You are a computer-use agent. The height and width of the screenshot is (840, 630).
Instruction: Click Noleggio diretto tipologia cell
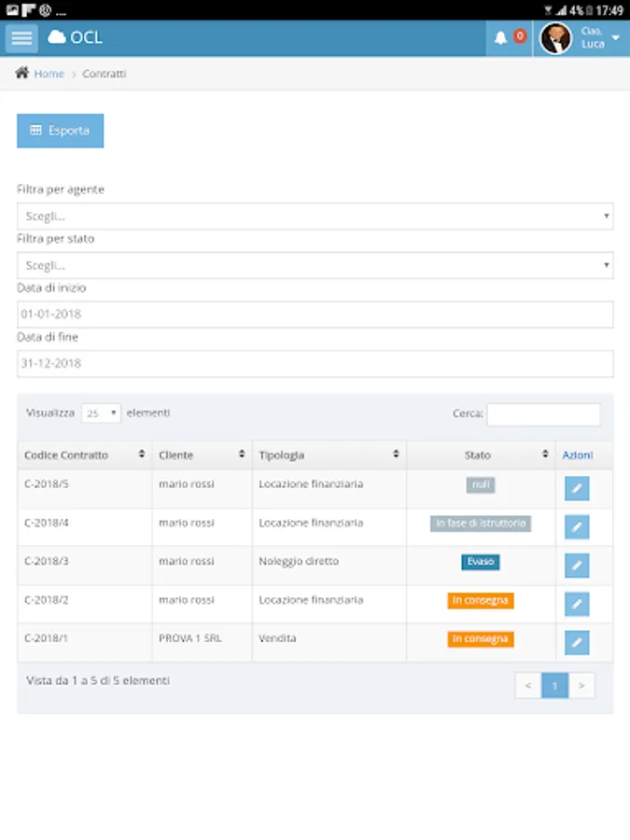[x=299, y=562]
